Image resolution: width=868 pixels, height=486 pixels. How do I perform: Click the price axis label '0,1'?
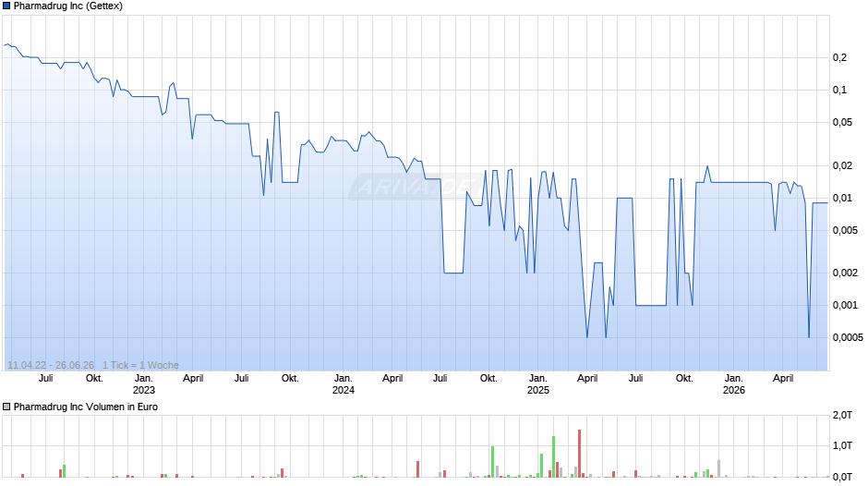pyautogui.click(x=839, y=90)
